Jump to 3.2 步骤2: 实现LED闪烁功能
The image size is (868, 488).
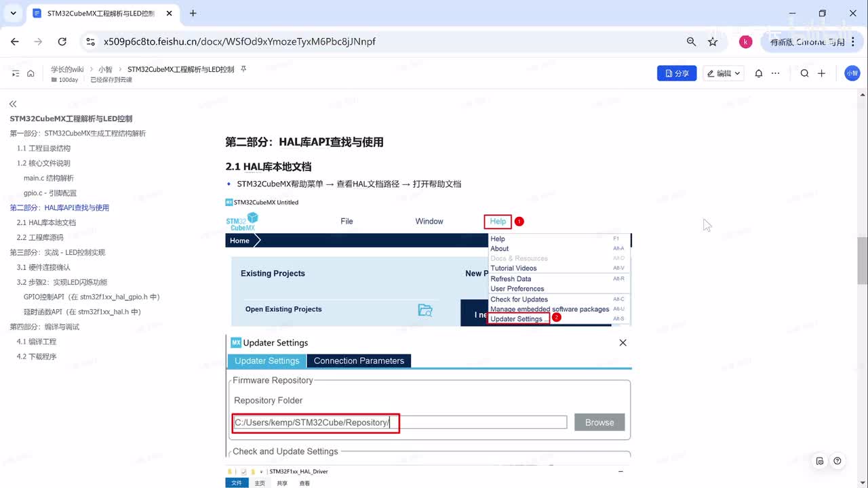click(62, 283)
